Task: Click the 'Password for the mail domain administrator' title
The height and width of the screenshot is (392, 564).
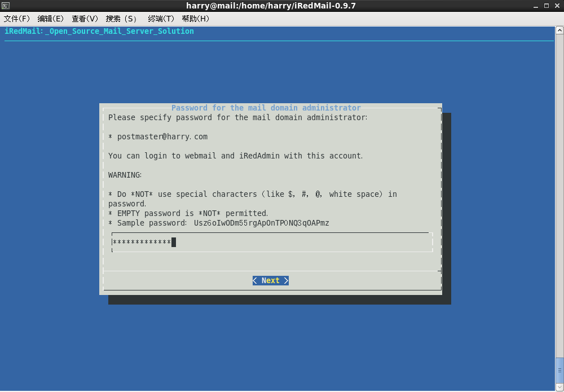Action: 266,108
